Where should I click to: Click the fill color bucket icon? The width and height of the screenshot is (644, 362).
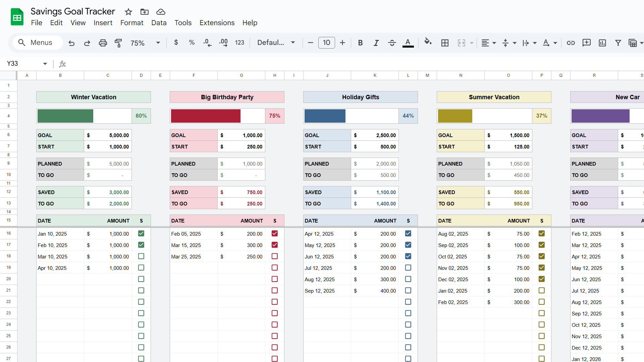(428, 42)
